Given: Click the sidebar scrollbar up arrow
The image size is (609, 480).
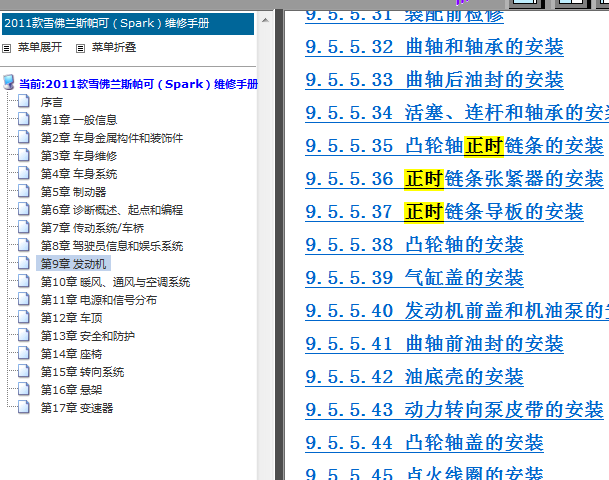Looking at the screenshot, I should [265, 20].
